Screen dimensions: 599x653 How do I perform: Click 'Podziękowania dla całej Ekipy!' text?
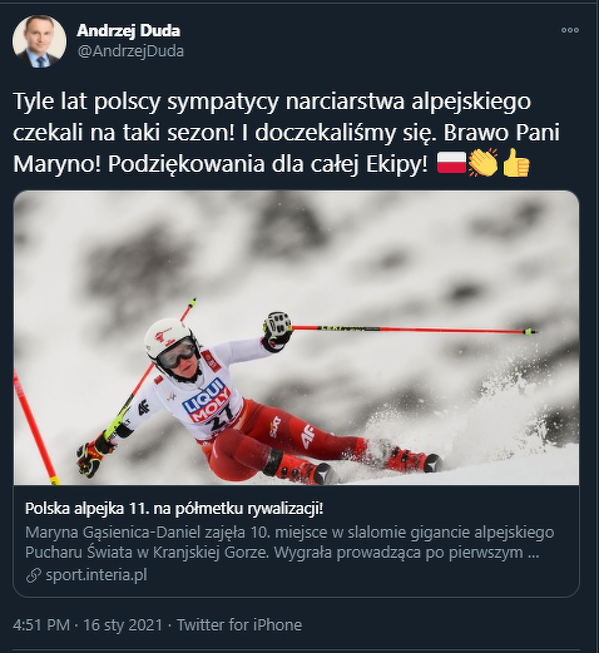[x=267, y=164]
